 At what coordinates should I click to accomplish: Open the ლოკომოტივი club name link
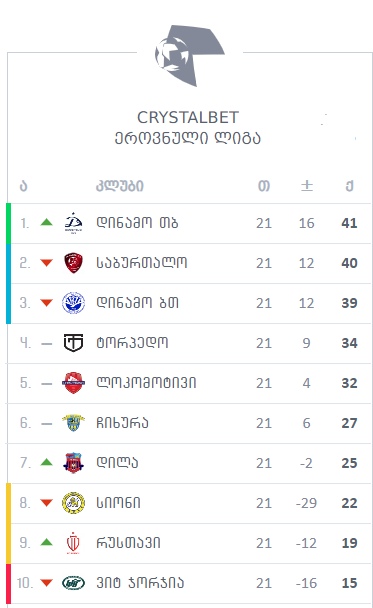click(146, 383)
